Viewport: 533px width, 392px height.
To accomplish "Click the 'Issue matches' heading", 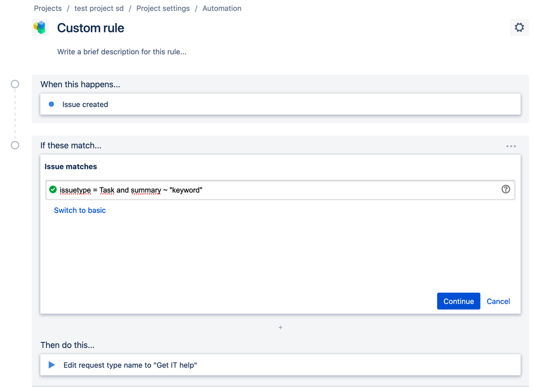I will (70, 167).
